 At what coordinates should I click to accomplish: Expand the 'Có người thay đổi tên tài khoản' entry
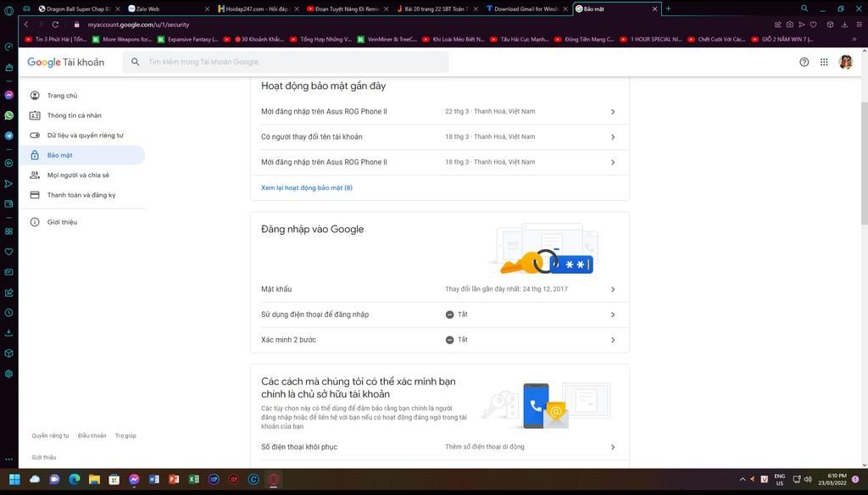click(x=440, y=136)
